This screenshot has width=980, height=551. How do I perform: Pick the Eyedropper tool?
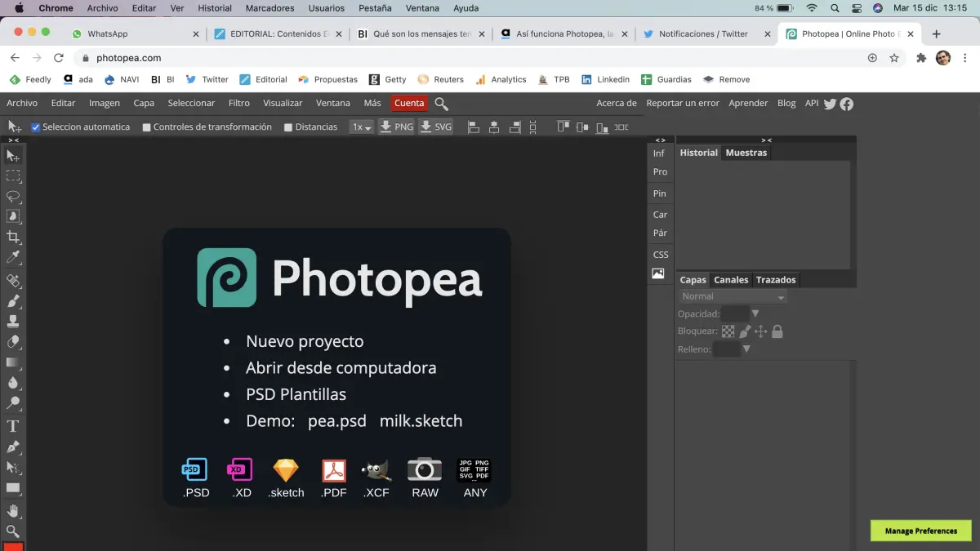tap(13, 258)
